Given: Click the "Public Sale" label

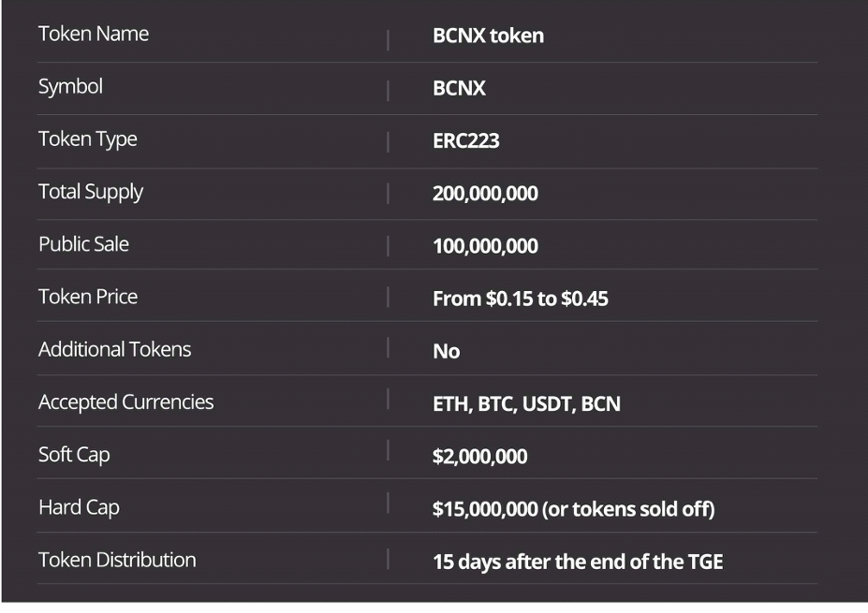Looking at the screenshot, I should tap(83, 244).
